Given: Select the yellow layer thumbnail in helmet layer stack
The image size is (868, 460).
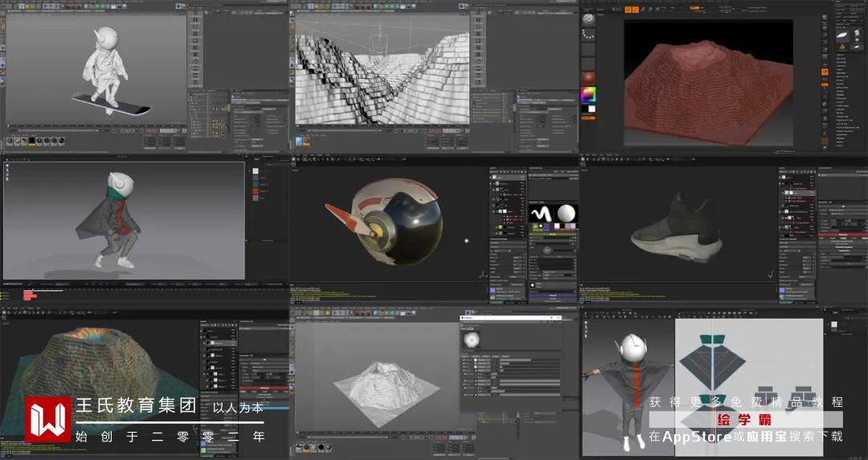Looking at the screenshot, I should pos(500,228).
